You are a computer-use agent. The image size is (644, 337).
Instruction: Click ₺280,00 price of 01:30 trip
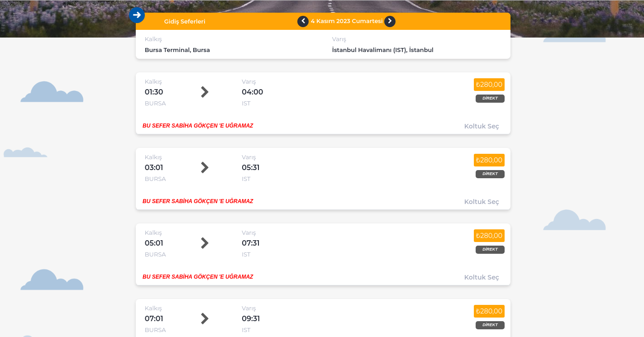point(489,85)
